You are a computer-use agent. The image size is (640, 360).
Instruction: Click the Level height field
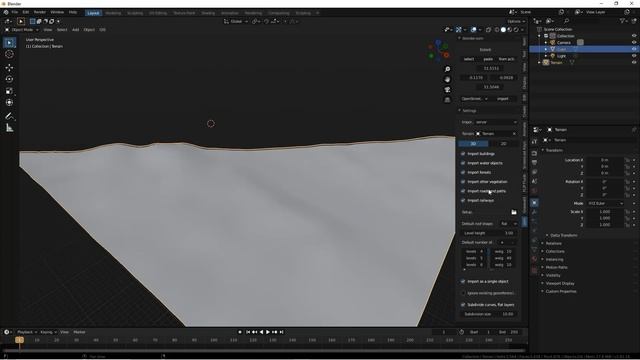pos(489,233)
